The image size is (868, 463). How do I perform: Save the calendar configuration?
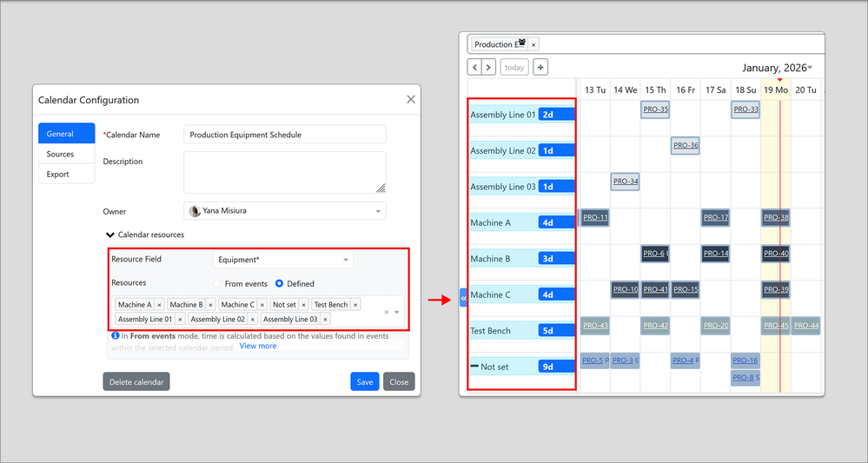[365, 381]
